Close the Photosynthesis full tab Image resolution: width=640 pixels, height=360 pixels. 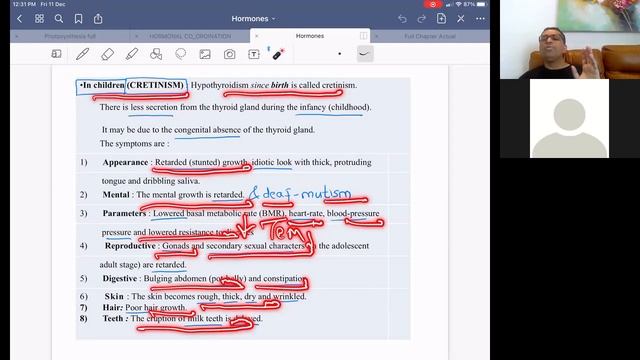17,36
